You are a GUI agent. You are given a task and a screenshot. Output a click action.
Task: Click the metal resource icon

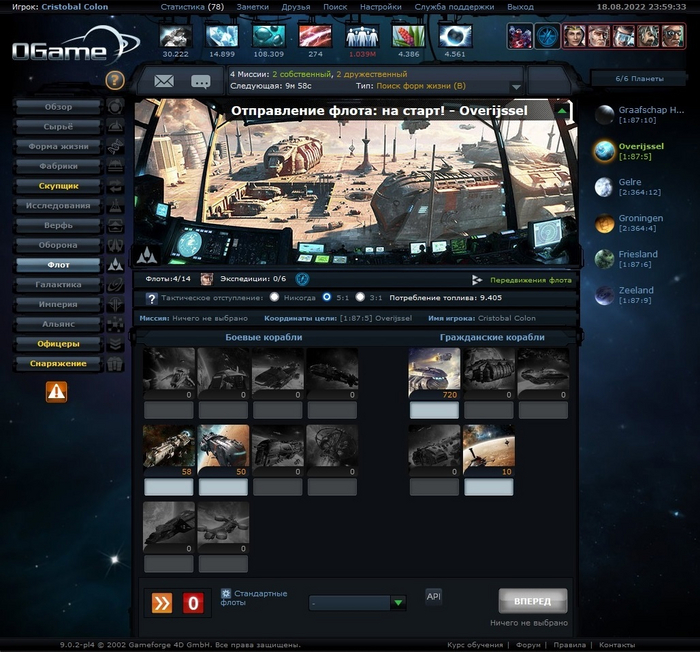click(x=175, y=36)
